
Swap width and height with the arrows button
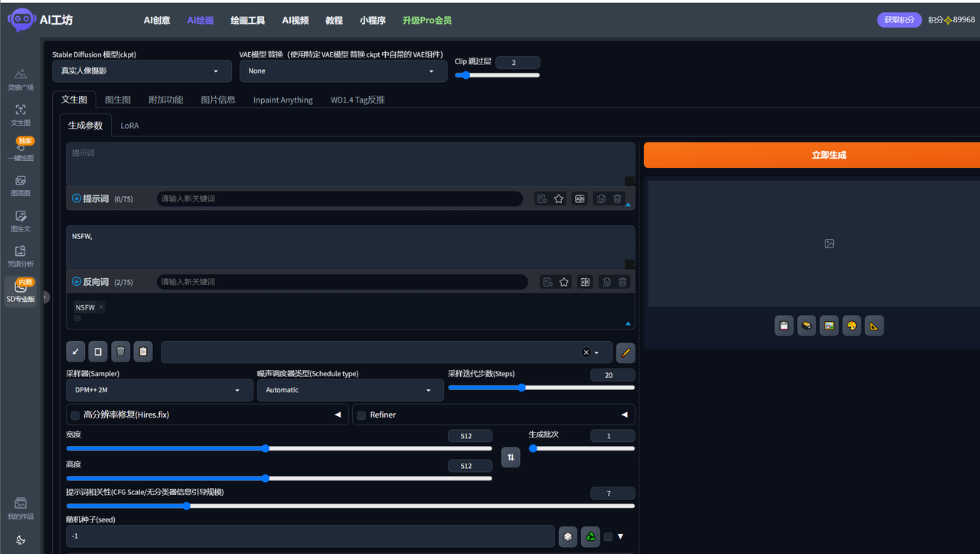pyautogui.click(x=511, y=457)
